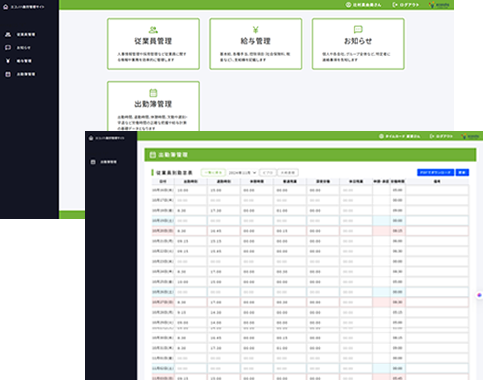Click the user account name in back window header
The height and width of the screenshot is (380, 483).
tap(364, 5)
